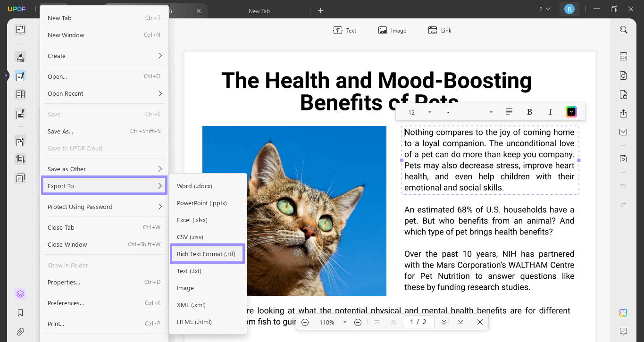Switch to the New Tab
Screen dimensions: 644x342
tap(259, 10)
